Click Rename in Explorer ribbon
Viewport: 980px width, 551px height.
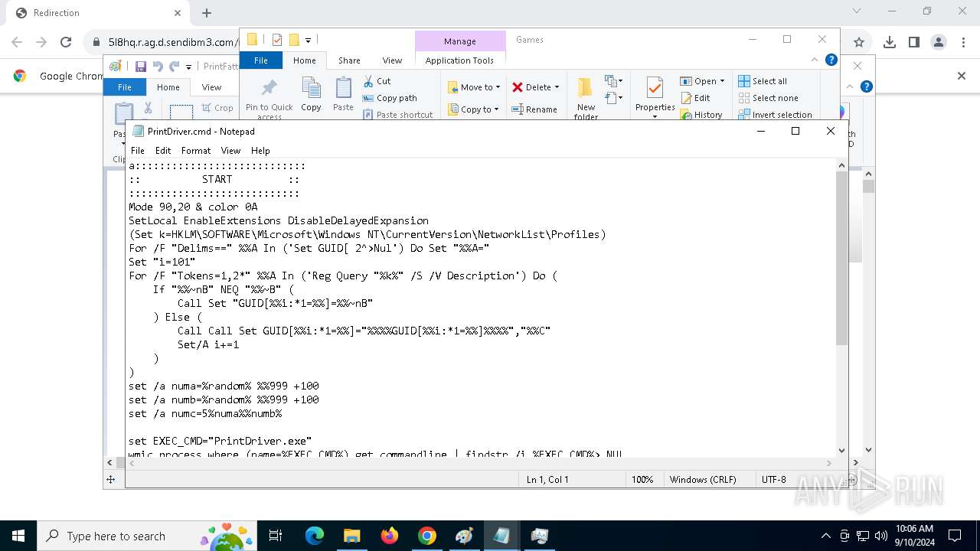point(534,109)
